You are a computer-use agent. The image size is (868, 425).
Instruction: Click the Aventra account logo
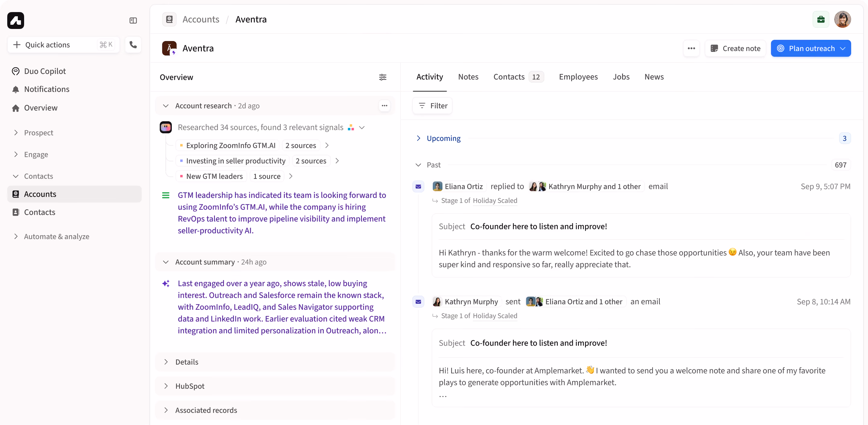click(169, 48)
